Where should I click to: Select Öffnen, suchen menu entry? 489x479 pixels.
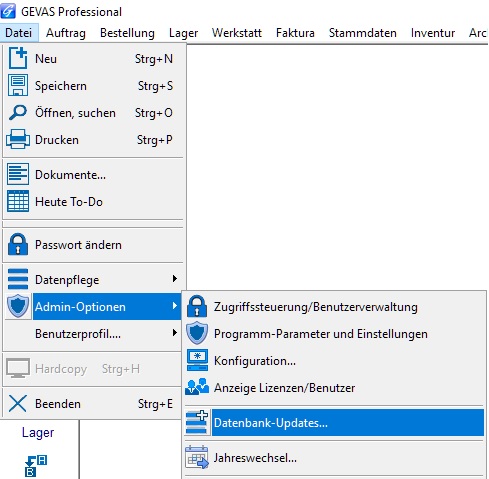[x=93, y=113]
